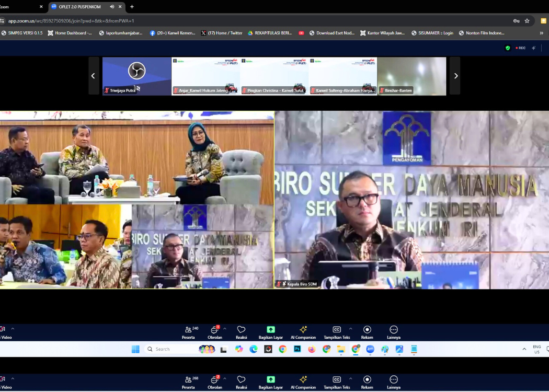Select the Triwijaya Putra participant thumbnail
This screenshot has height=392, width=549.
(x=136, y=76)
